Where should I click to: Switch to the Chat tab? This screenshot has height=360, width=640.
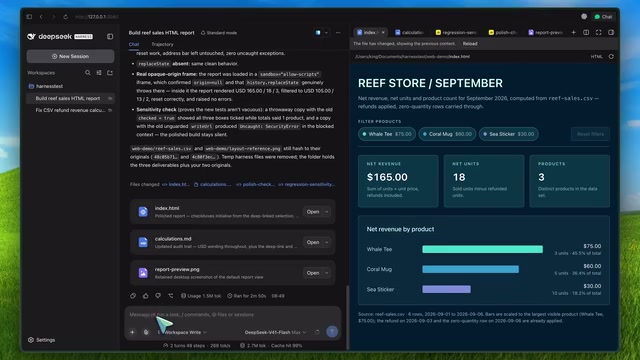134,44
